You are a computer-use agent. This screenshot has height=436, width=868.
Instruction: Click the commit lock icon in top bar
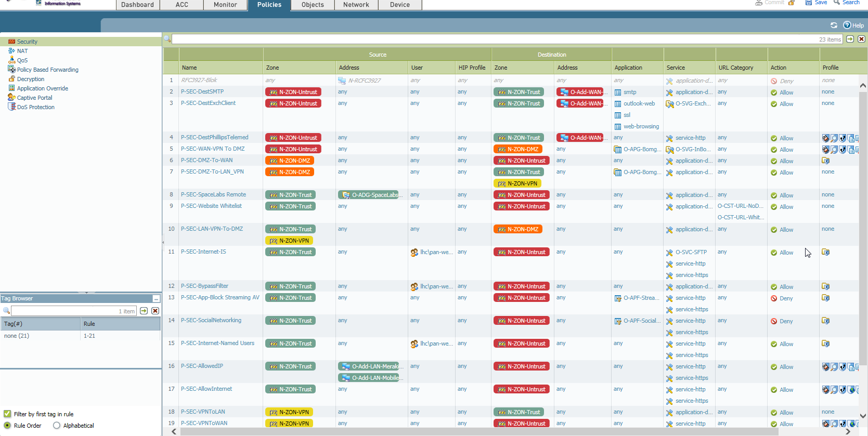792,3
